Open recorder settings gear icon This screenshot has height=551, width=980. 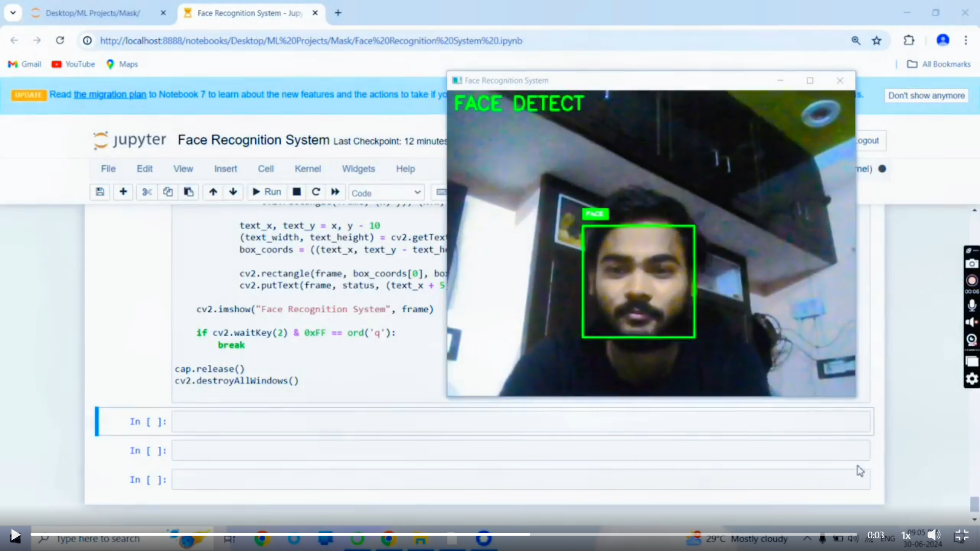pos(972,379)
